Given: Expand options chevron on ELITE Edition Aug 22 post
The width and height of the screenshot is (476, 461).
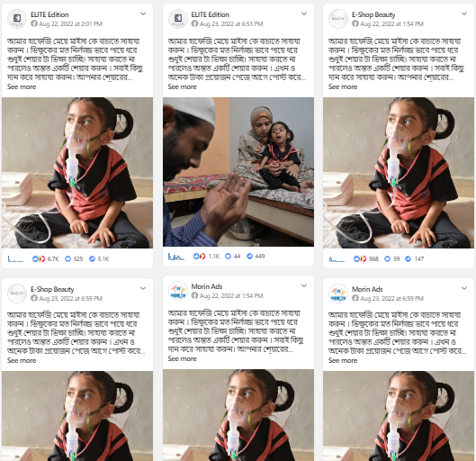Looking at the screenshot, I should tap(143, 14).
